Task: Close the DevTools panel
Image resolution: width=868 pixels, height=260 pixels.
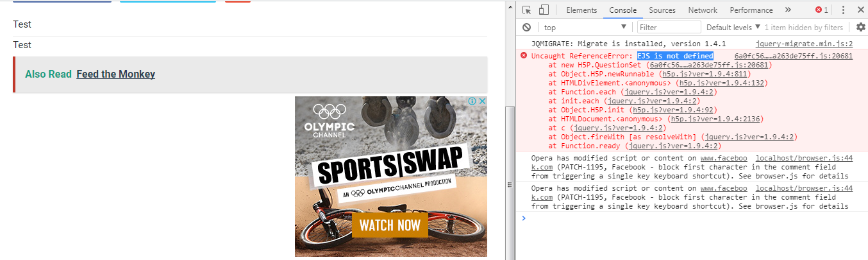Action: (860, 10)
